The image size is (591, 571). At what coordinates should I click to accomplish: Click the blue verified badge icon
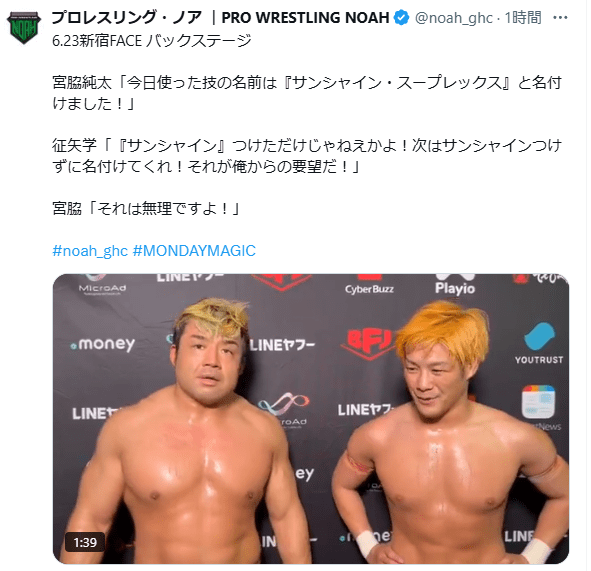pyautogui.click(x=401, y=18)
